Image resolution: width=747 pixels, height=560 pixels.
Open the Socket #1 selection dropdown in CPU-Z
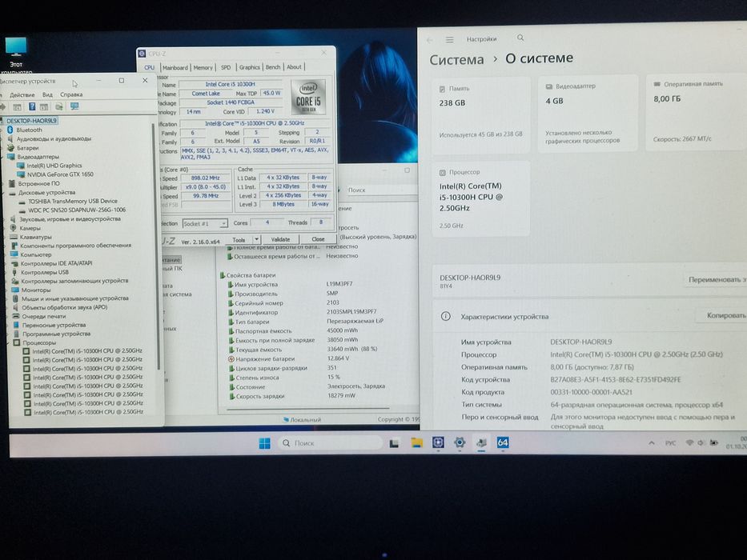click(205, 223)
